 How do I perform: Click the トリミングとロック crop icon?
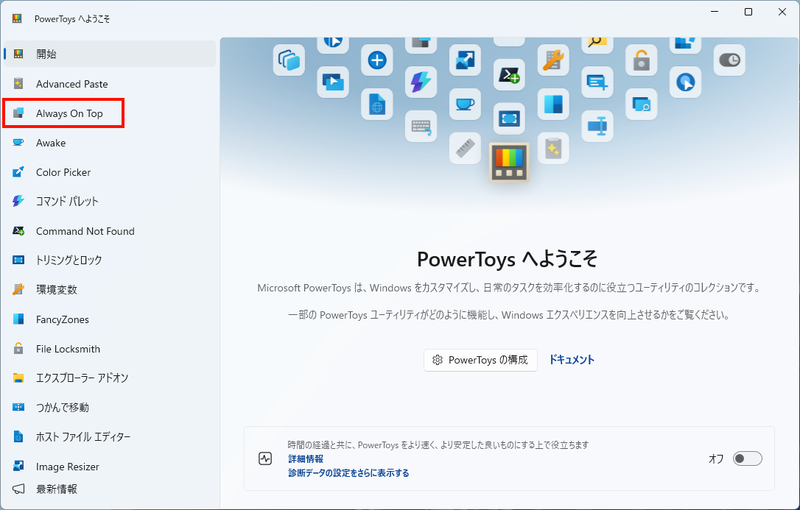point(18,260)
